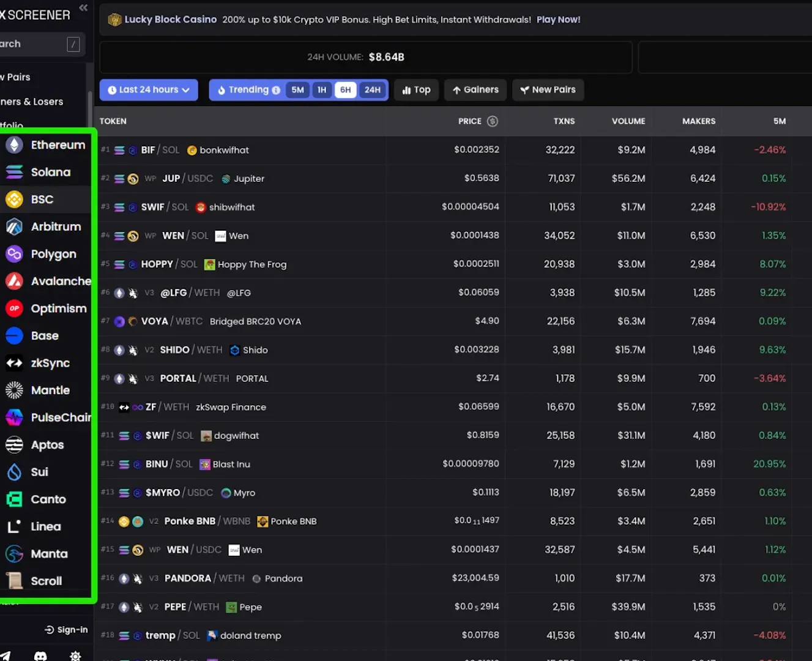
Task: Open the PANDORA/WETH Pandora pair row
Action: (x=453, y=578)
